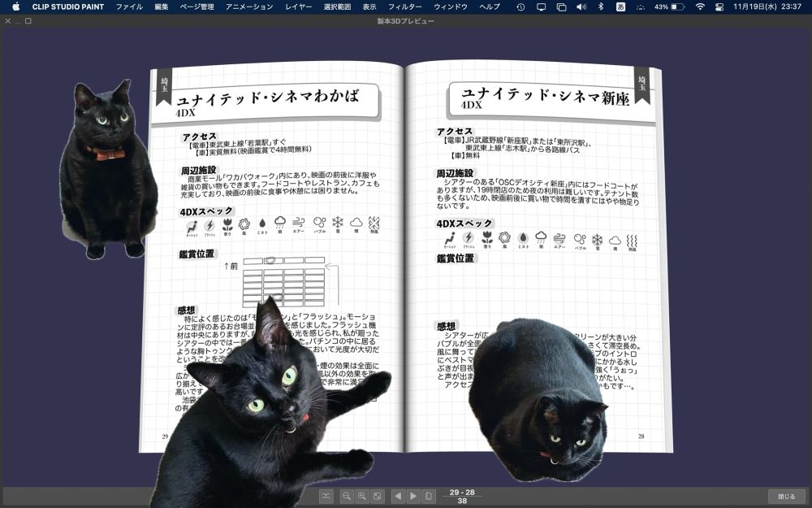Viewport: 812px width, 508px height.
Task: Go to the next spread with right arrow
Action: click(x=413, y=496)
